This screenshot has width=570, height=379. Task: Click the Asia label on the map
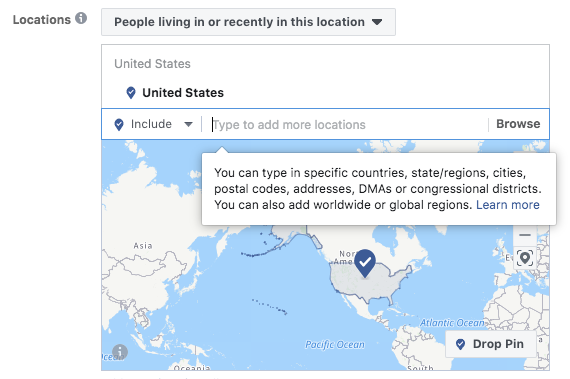click(x=143, y=246)
